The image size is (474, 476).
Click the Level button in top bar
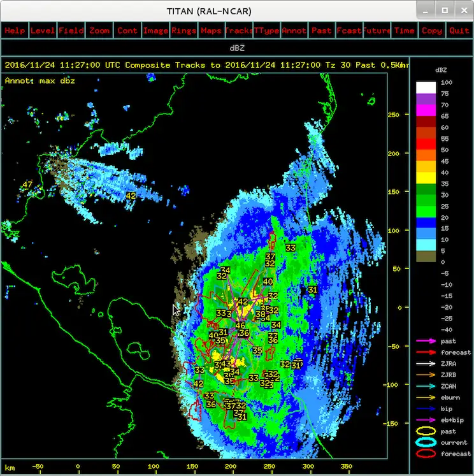(x=43, y=31)
